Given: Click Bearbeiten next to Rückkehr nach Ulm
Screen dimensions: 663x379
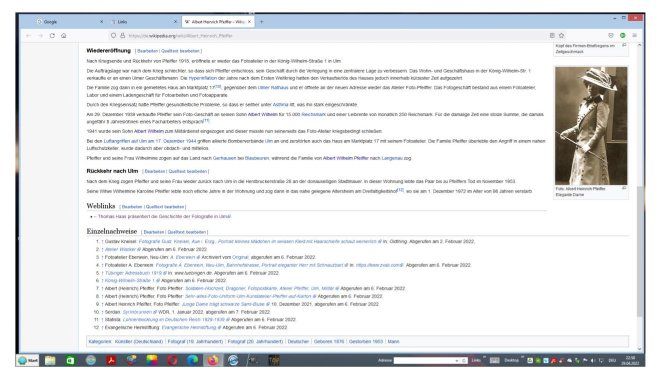Looking at the screenshot, I should point(155,172).
